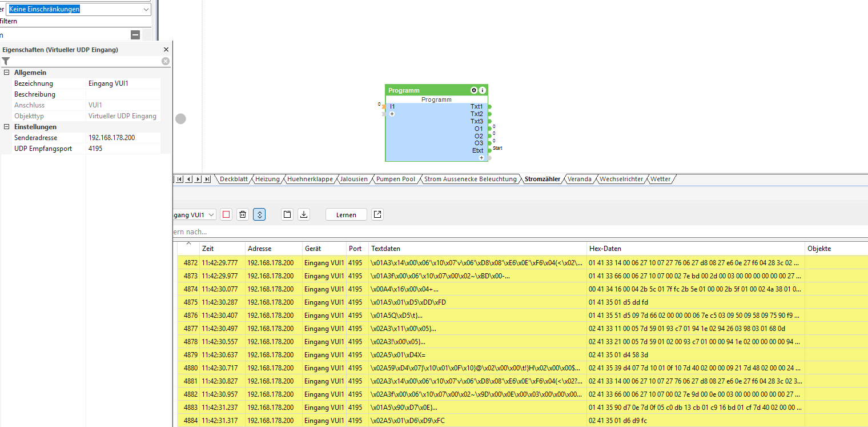Click the Textdaten column header

click(478, 249)
